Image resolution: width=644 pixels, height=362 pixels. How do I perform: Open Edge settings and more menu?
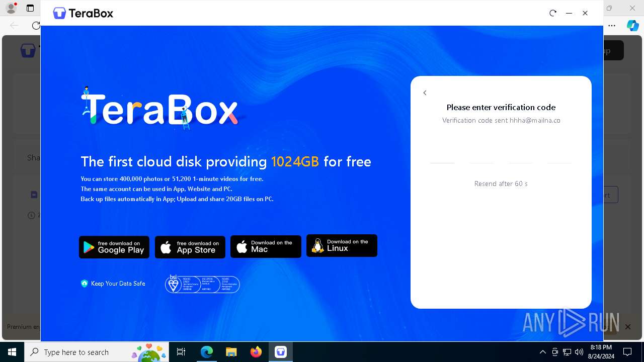612,25
